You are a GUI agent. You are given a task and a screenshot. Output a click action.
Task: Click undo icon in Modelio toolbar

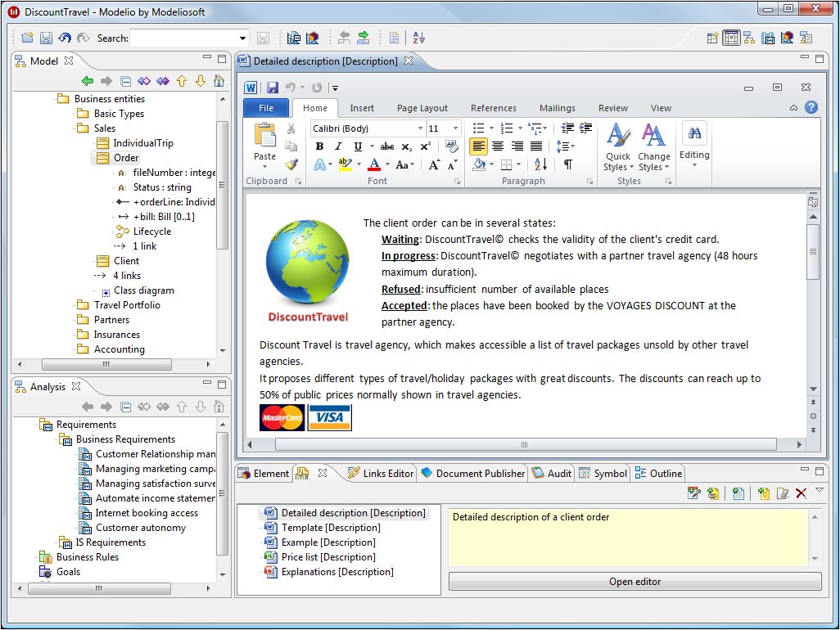[65, 38]
